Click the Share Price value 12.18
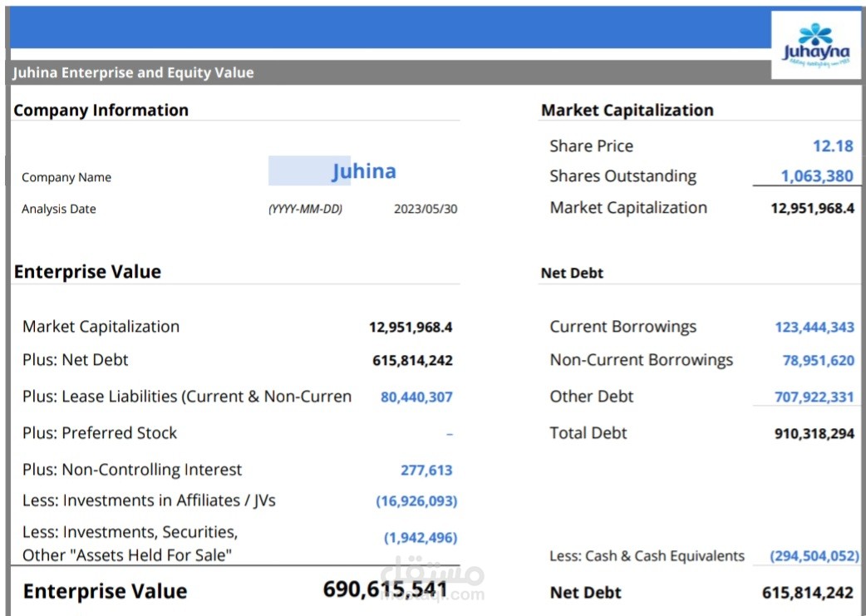The image size is (866, 616). pos(833,146)
